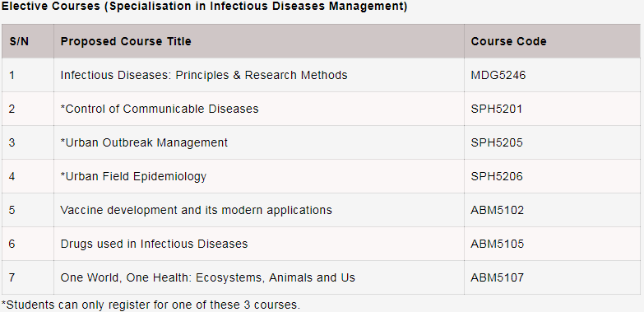Screen dimensions: 644x312
Task: Select 'One World, One Health' course title
Action: click(207, 277)
